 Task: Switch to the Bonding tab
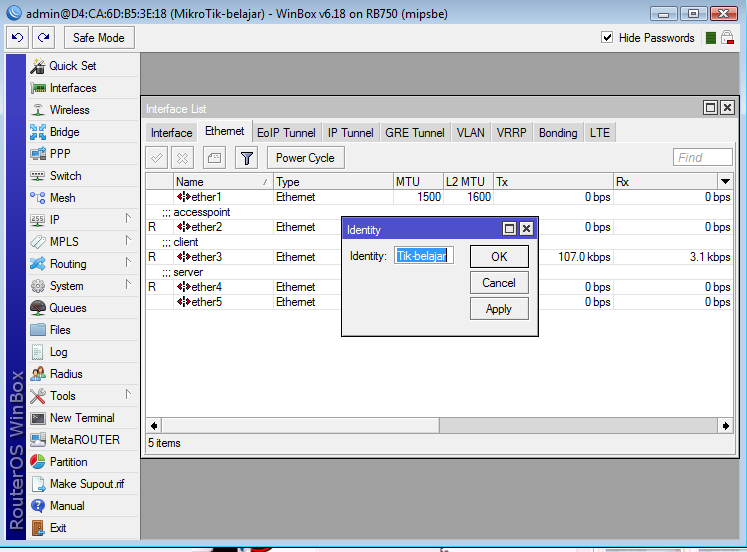[x=558, y=133]
